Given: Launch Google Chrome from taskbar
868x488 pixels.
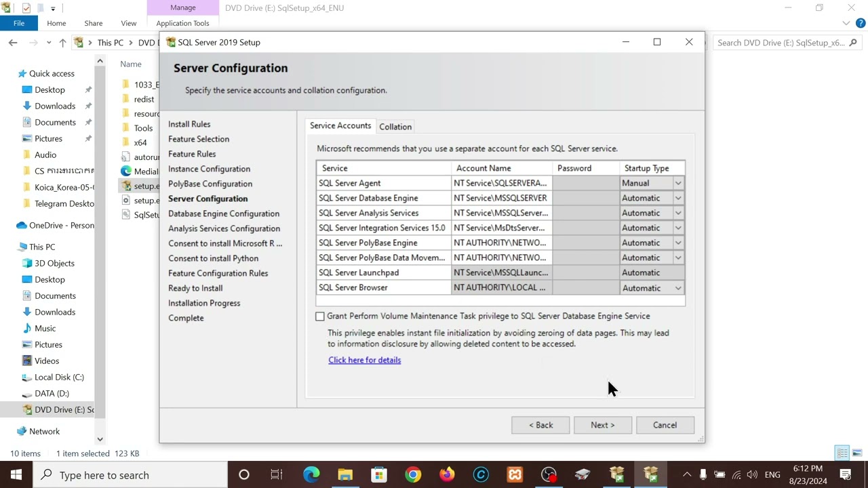Looking at the screenshot, I should [x=413, y=474].
